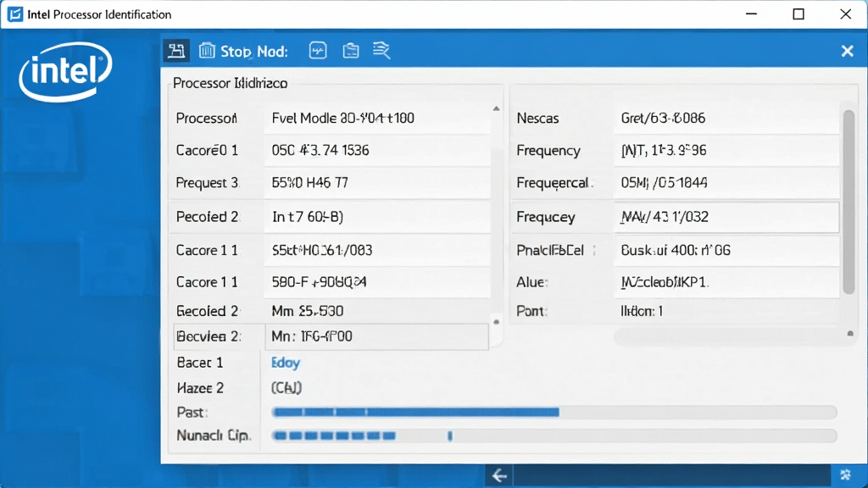Click the right panel vertical scrollbar thumb
This screenshot has height=488, width=868.
tap(849, 202)
